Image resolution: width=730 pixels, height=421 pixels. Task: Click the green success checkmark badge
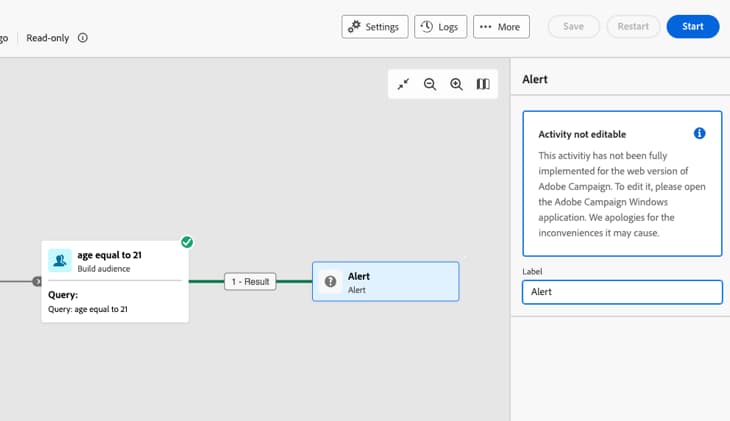[187, 242]
